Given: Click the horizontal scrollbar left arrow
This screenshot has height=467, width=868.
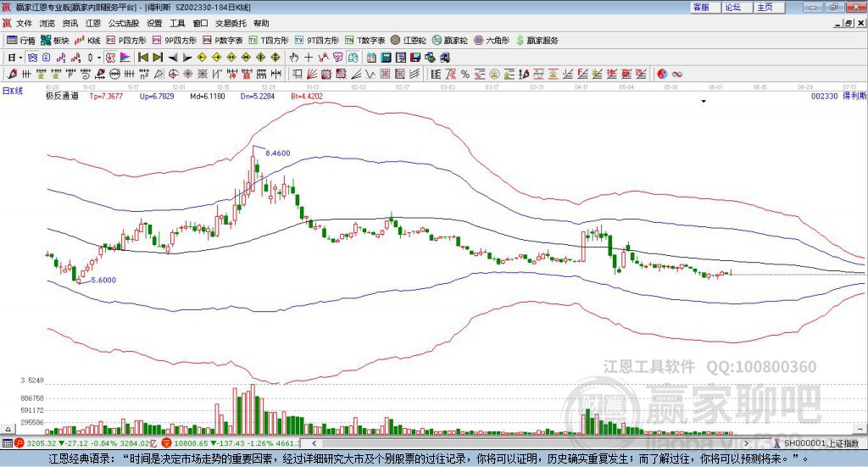Looking at the screenshot, I should [x=314, y=443].
